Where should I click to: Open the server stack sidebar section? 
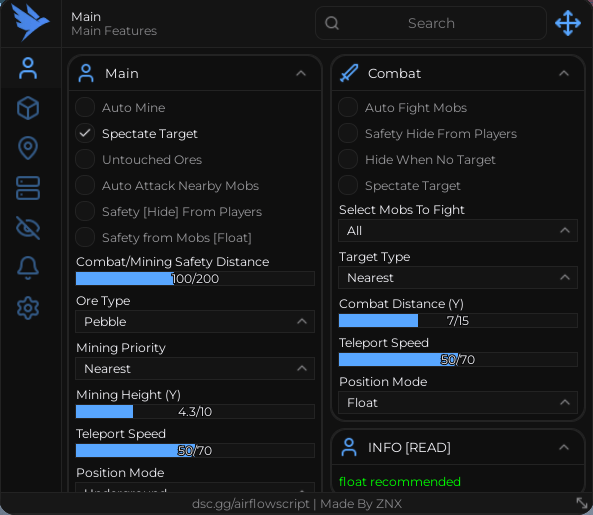click(28, 188)
